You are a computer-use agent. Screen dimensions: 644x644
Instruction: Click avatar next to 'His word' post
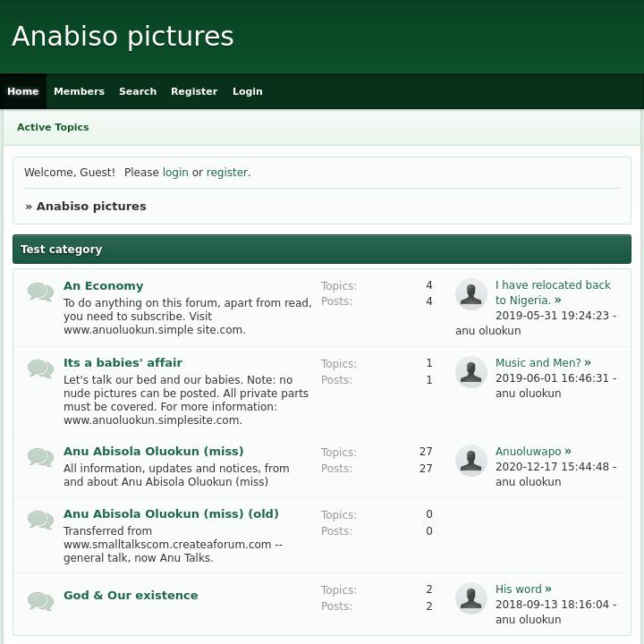click(471, 598)
